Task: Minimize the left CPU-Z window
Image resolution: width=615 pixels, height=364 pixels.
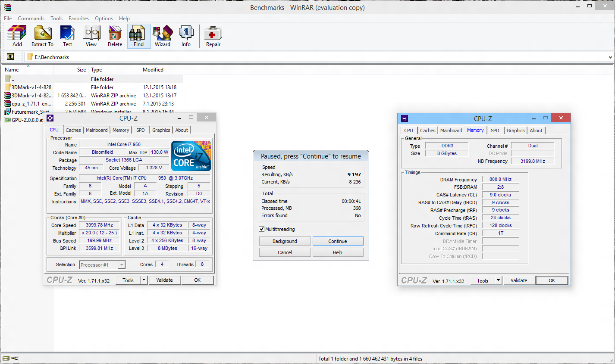Action: [179, 117]
